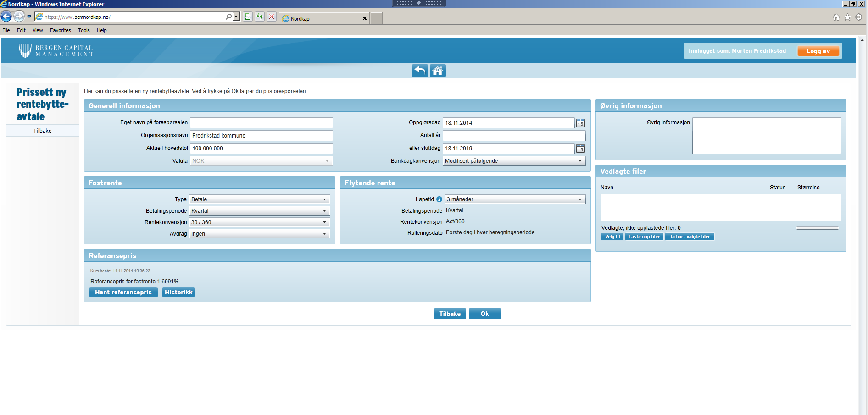The image size is (868, 415).
Task: Open a new blank tab
Action: (377, 18)
